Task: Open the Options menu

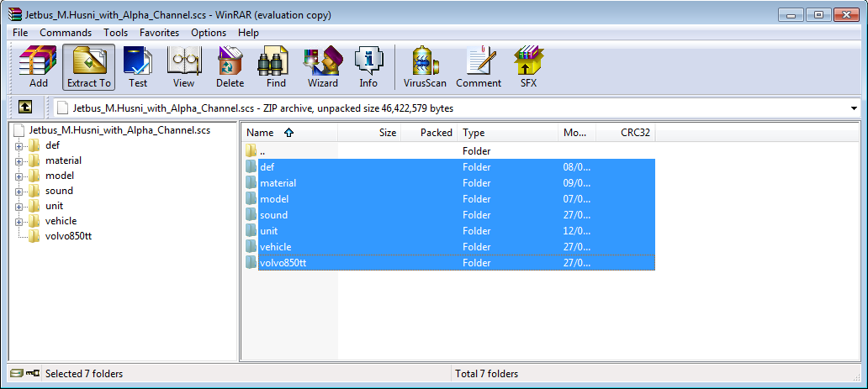Action: pyautogui.click(x=209, y=33)
